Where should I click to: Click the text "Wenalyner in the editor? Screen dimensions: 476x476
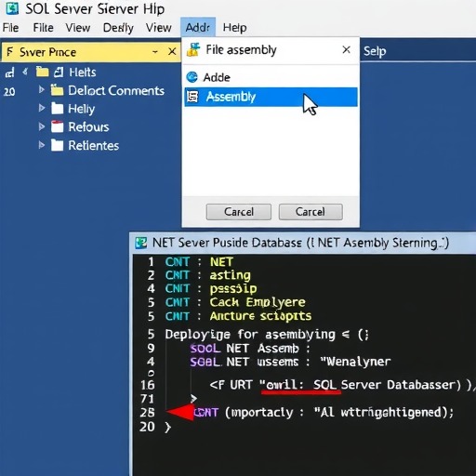pyautogui.click(x=356, y=362)
